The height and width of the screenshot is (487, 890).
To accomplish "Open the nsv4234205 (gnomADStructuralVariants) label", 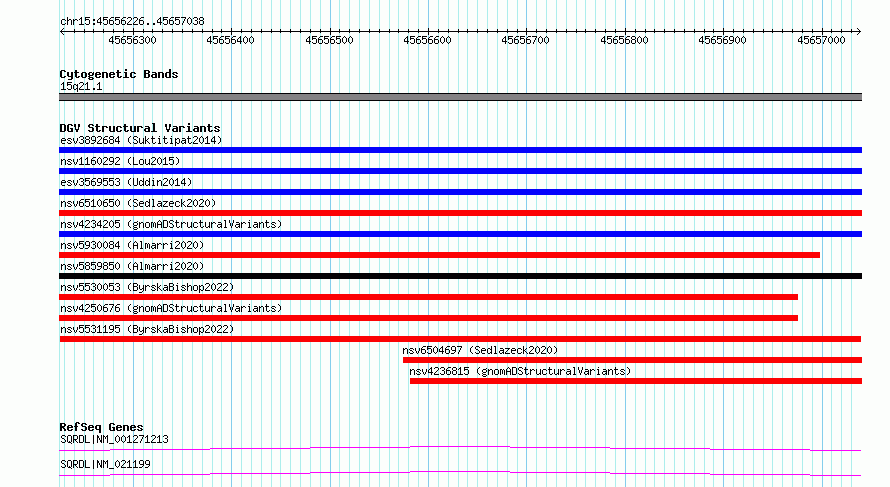I will pyautogui.click(x=171, y=224).
